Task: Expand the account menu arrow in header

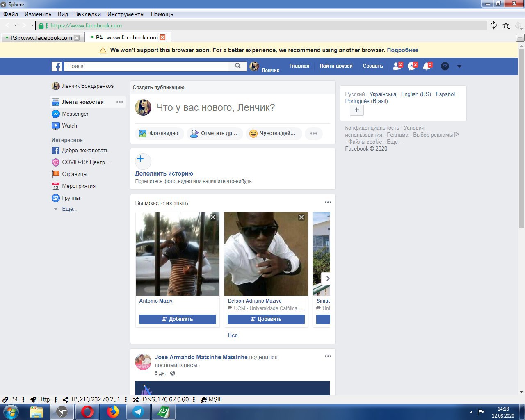Action: tap(459, 66)
